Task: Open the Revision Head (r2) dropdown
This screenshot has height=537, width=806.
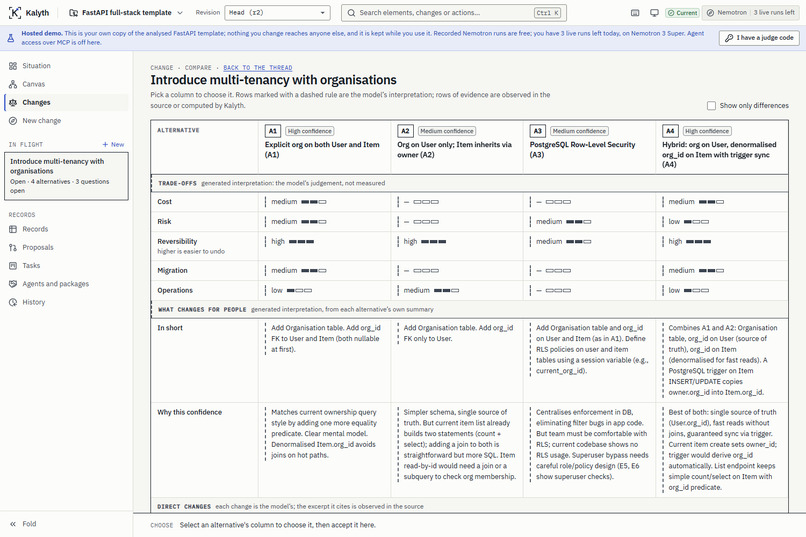Action: [x=278, y=13]
